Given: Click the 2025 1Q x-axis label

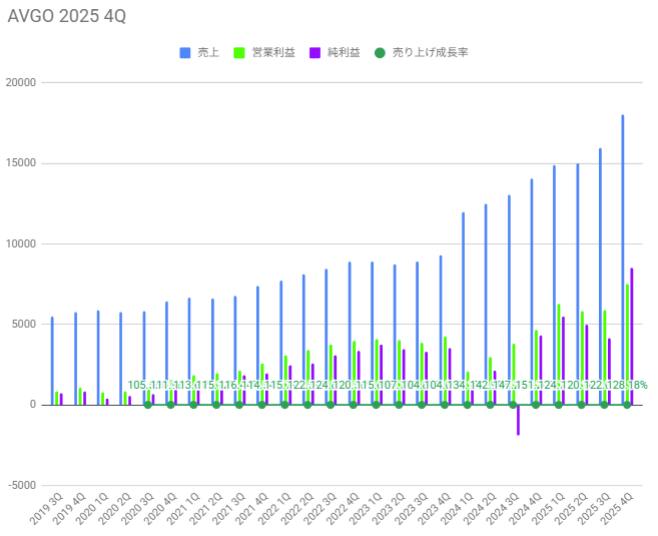Looking at the screenshot, I should tap(549, 509).
